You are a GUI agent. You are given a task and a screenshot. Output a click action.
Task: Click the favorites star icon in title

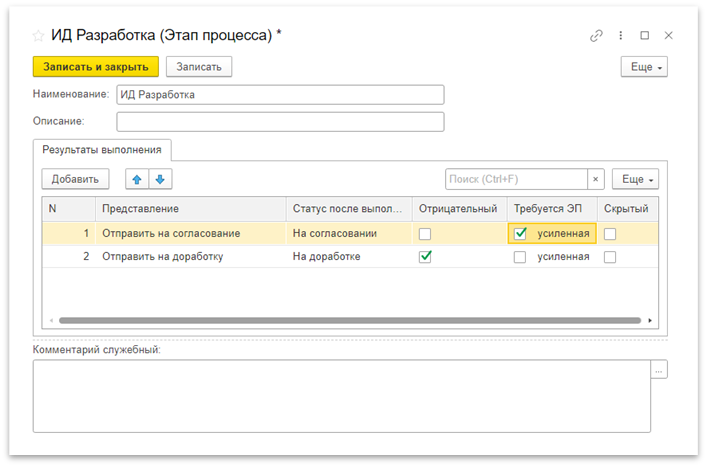coord(38,35)
